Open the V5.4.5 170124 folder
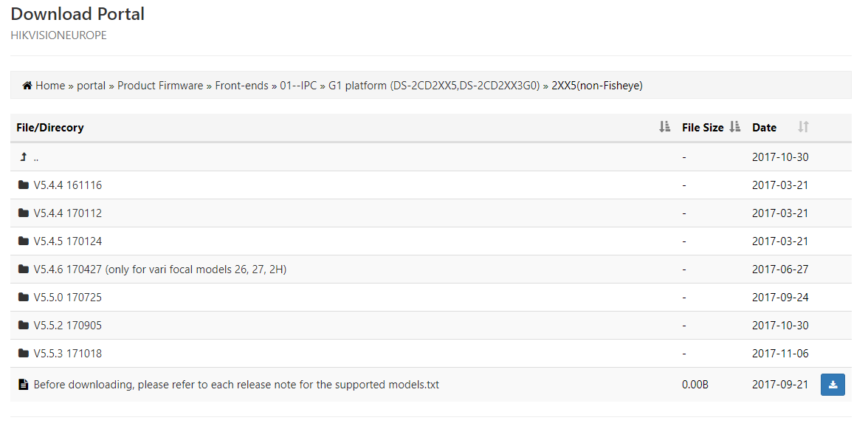The height and width of the screenshot is (443, 868). (68, 241)
